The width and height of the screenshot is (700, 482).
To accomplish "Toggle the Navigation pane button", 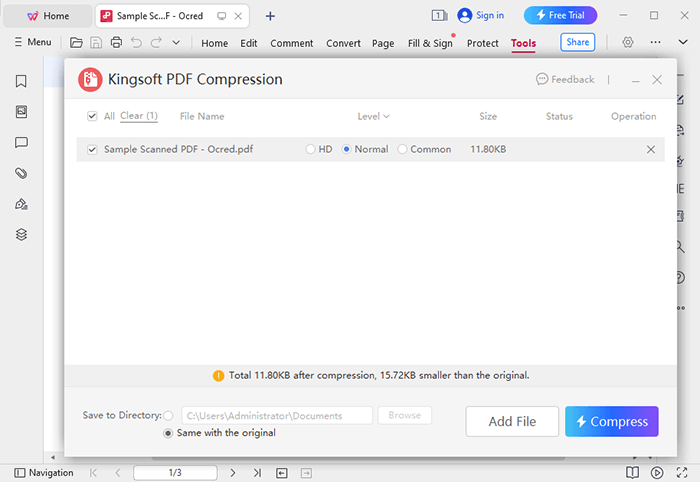I will coord(44,473).
